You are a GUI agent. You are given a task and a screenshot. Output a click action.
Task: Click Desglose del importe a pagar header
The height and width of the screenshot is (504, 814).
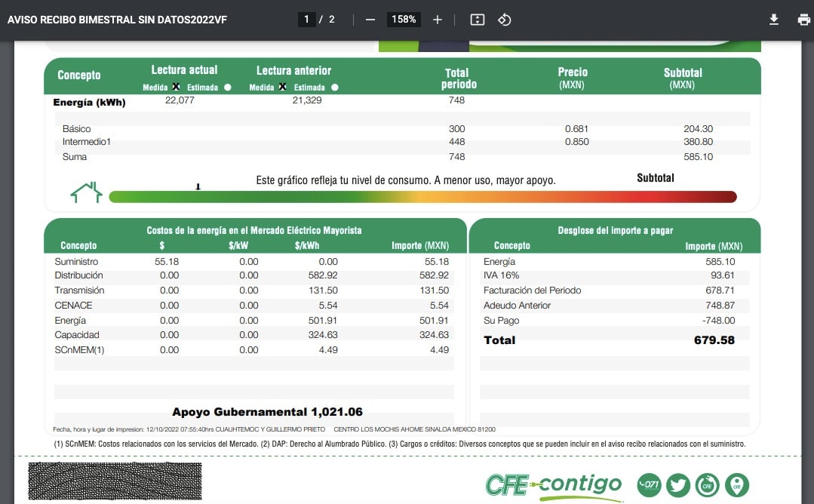[x=615, y=230]
